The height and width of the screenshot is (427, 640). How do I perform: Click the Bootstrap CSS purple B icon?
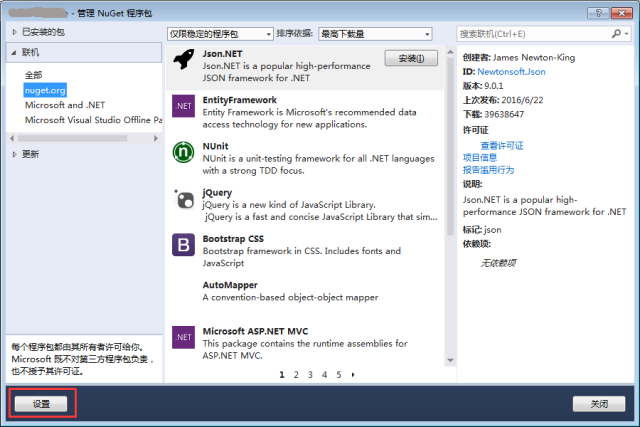pyautogui.click(x=183, y=245)
